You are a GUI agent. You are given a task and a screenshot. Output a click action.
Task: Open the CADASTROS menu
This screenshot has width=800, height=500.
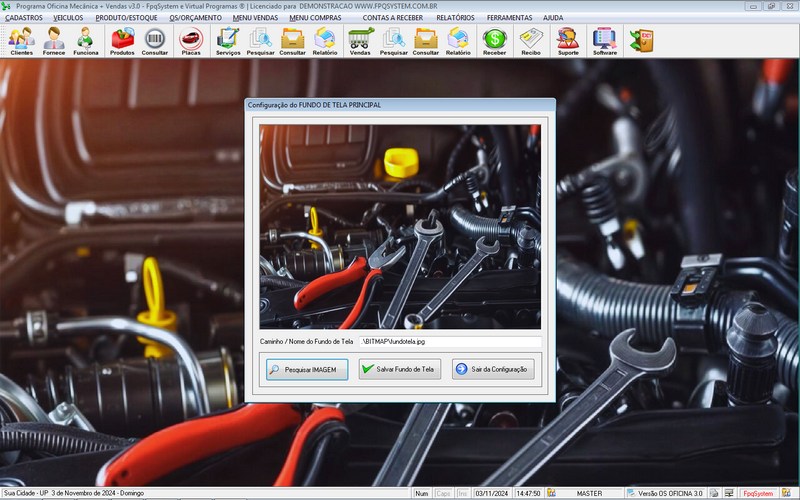(x=24, y=18)
